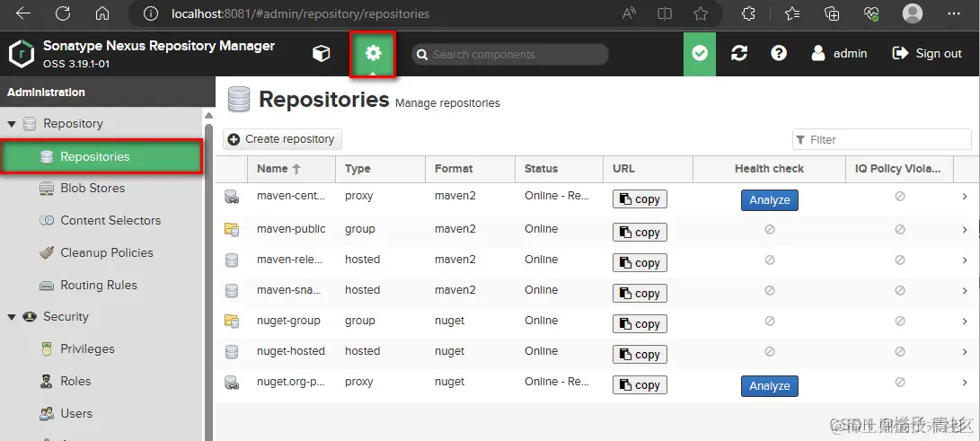Click Create repository button
This screenshot has width=980, height=441.
(x=282, y=138)
